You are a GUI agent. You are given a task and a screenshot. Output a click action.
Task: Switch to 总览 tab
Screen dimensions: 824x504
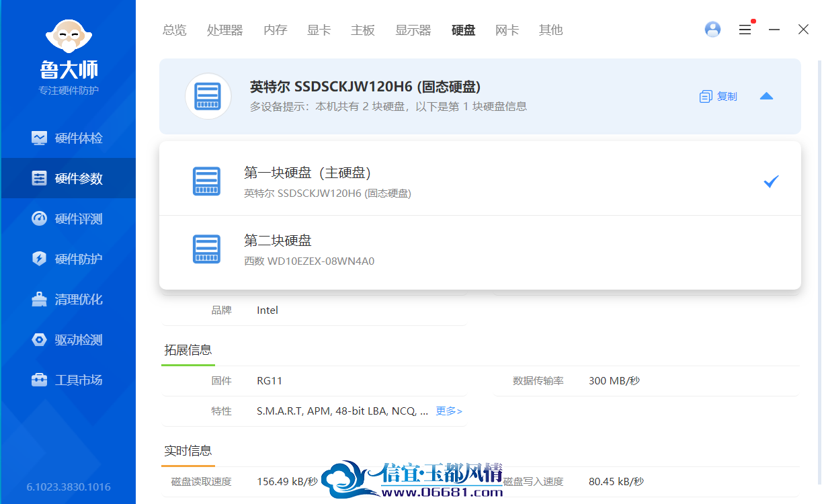[175, 30]
